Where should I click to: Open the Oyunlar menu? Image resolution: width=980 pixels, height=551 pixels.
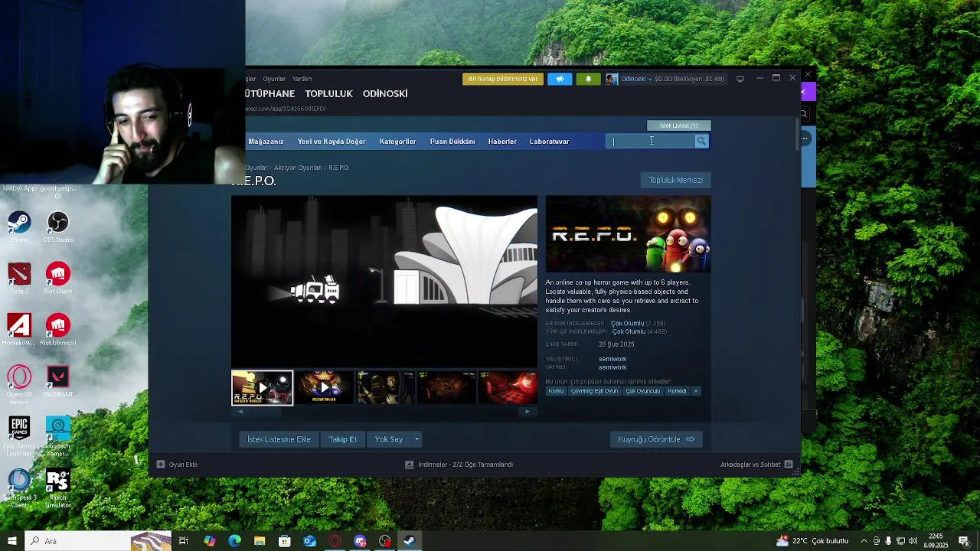pyautogui.click(x=274, y=79)
